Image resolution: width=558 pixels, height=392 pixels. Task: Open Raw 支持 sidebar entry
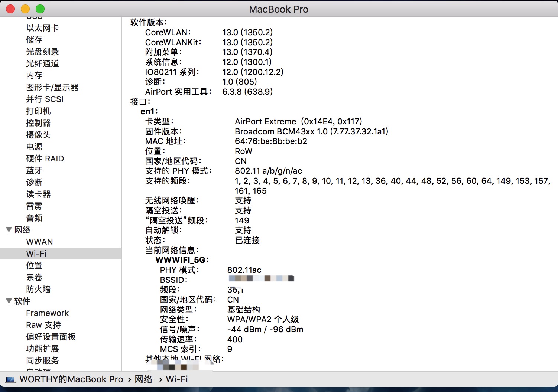[43, 325]
